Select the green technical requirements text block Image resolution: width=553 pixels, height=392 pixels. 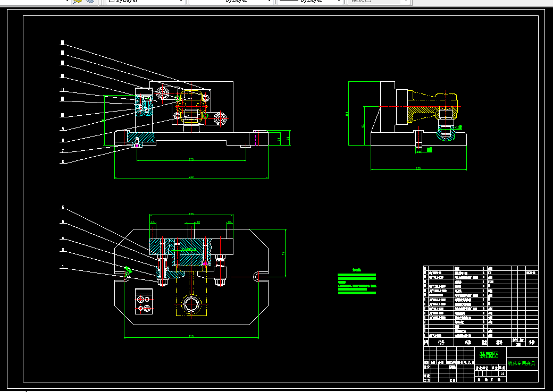pos(357,282)
